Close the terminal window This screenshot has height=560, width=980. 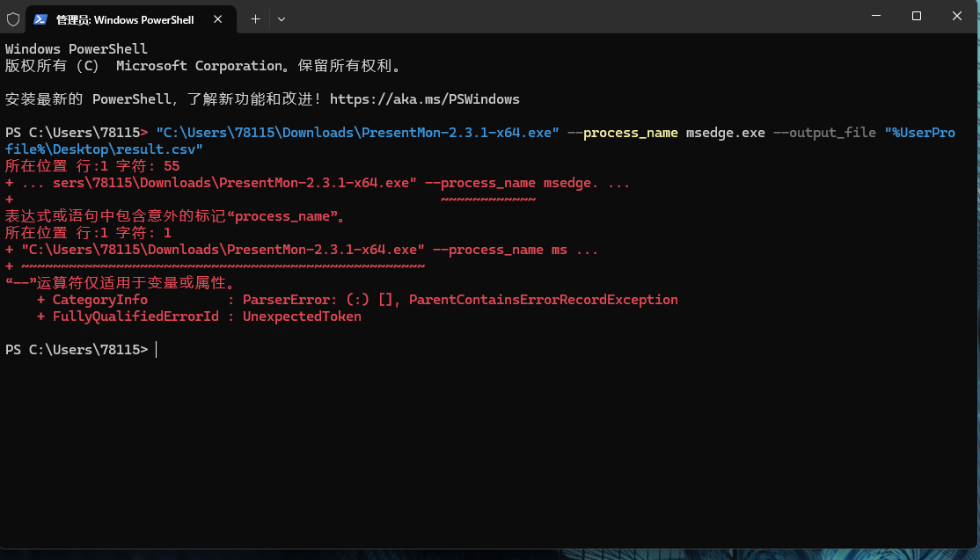(x=957, y=16)
